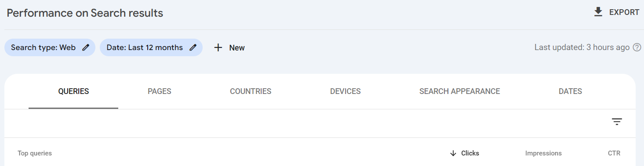
Task: Click the EXPORT text button
Action: [x=624, y=12]
